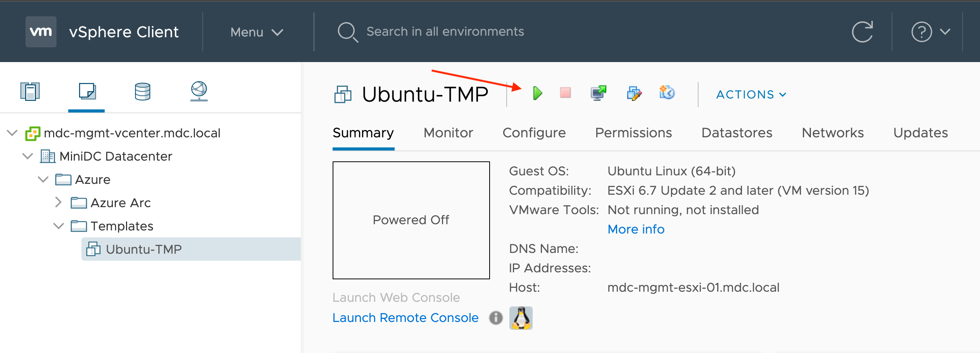
Task: Click the Ubuntu-TMP tree VM icon
Action: tap(93, 249)
